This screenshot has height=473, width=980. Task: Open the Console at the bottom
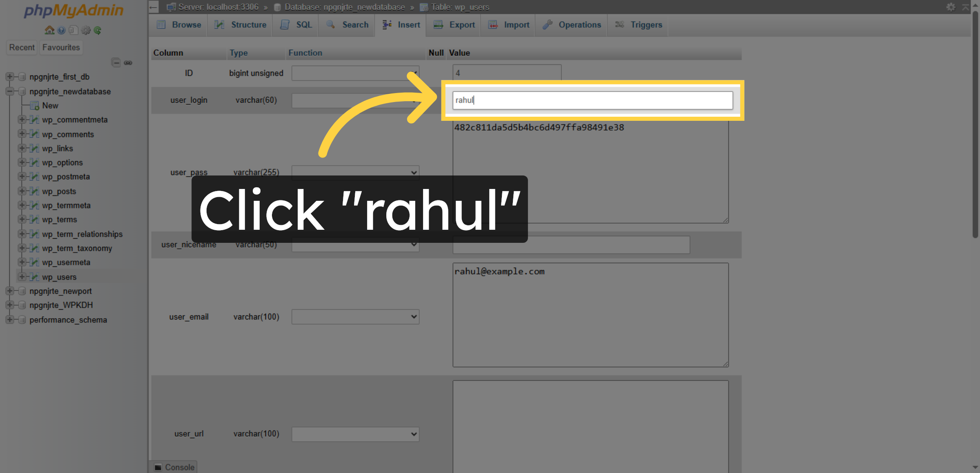point(174,467)
